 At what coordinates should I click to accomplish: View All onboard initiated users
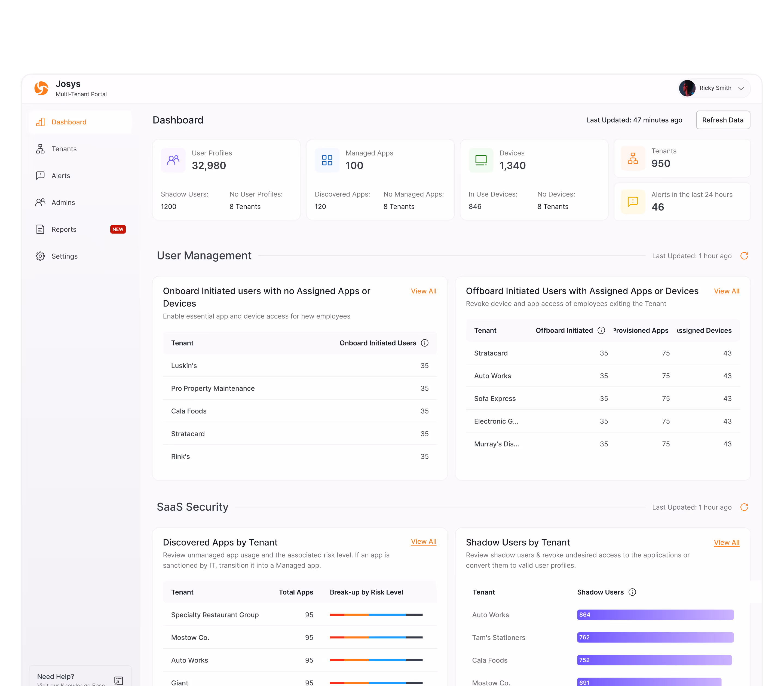[423, 291]
